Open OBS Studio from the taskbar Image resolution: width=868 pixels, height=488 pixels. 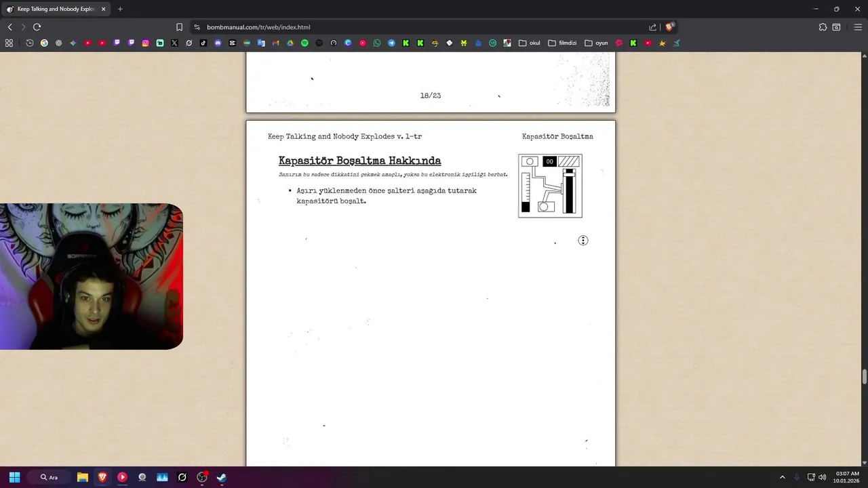201,477
